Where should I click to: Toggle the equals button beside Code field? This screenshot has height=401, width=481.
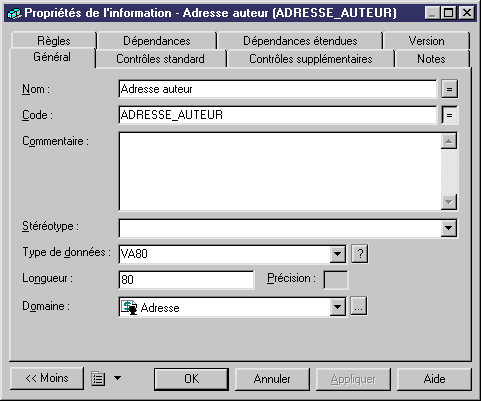pos(449,115)
